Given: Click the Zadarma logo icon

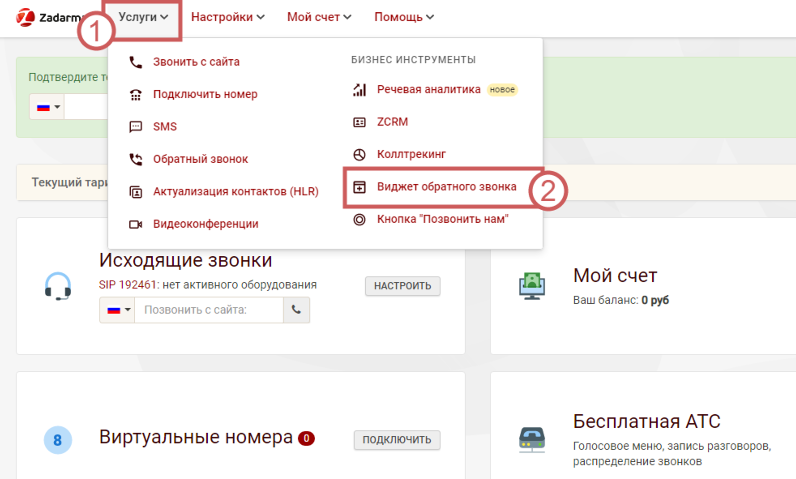Looking at the screenshot, I should point(26,17).
